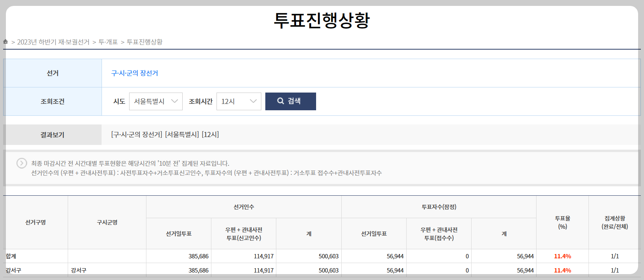Click 11.4% turnout in the 강서구 row

pyautogui.click(x=563, y=271)
